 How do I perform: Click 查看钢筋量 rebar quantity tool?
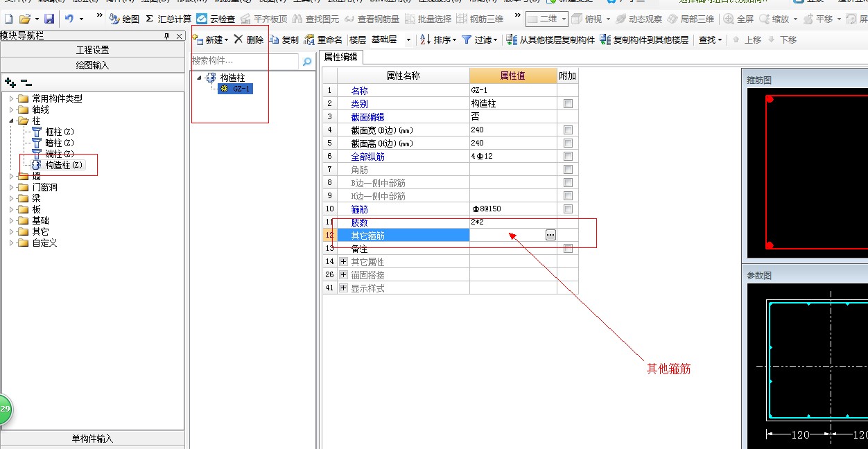372,19
